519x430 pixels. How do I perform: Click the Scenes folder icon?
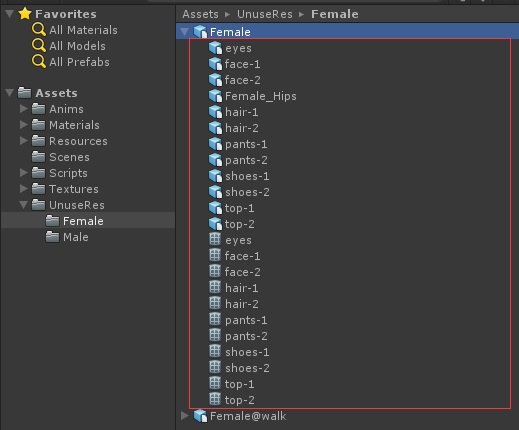[x=38, y=157]
